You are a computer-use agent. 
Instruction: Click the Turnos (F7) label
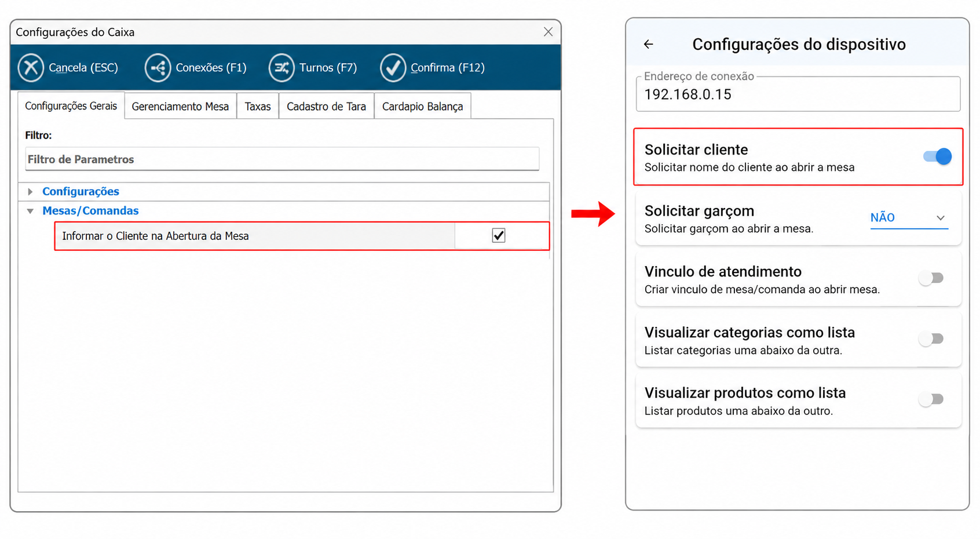pyautogui.click(x=328, y=68)
